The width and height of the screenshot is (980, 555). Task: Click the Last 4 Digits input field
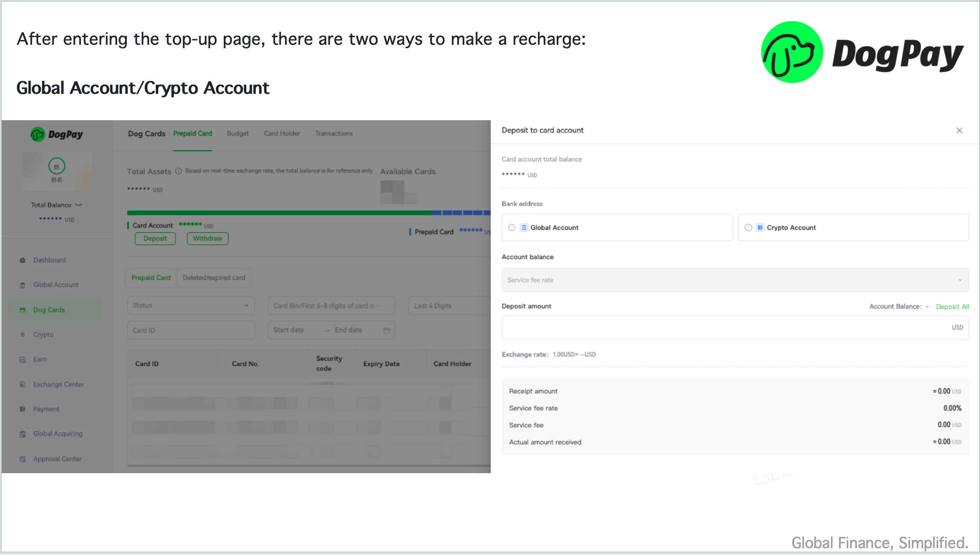tap(450, 306)
